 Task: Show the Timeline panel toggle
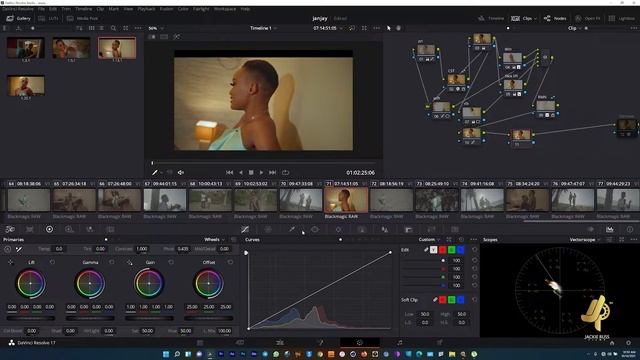click(491, 18)
